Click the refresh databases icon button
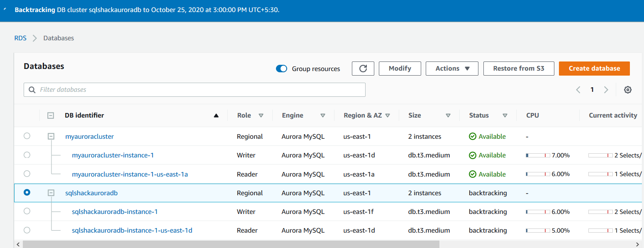Viewport: 644px width, 248px height. 363,69
